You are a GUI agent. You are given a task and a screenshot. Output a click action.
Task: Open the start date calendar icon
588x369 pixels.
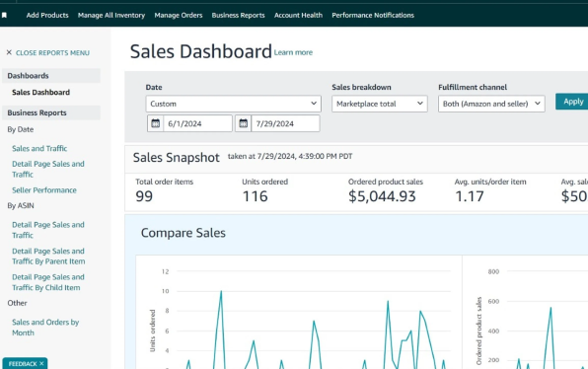coord(155,123)
